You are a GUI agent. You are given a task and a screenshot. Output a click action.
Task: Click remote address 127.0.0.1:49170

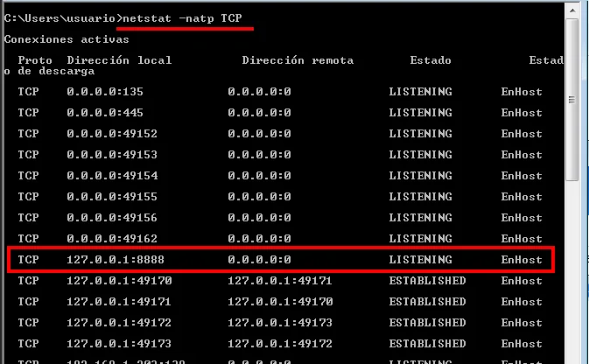click(280, 302)
